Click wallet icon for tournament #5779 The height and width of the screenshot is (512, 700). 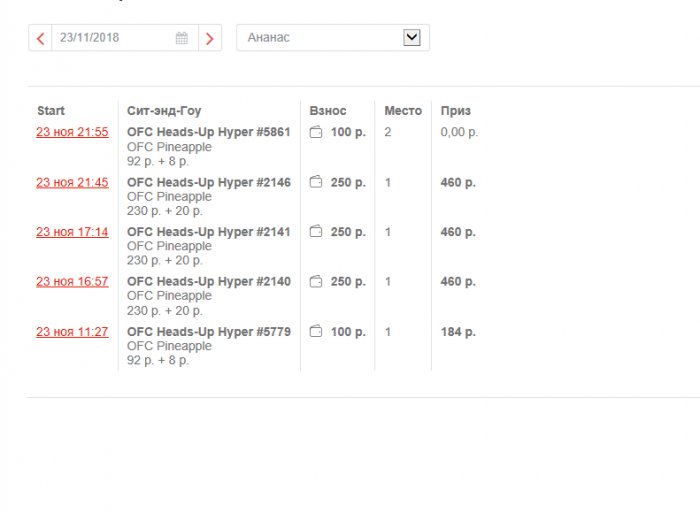pyautogui.click(x=316, y=332)
